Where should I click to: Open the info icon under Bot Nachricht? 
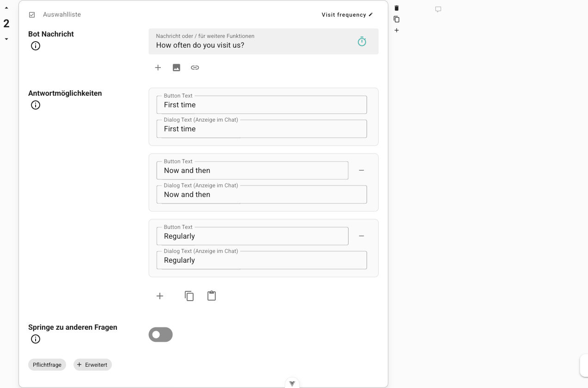point(36,46)
